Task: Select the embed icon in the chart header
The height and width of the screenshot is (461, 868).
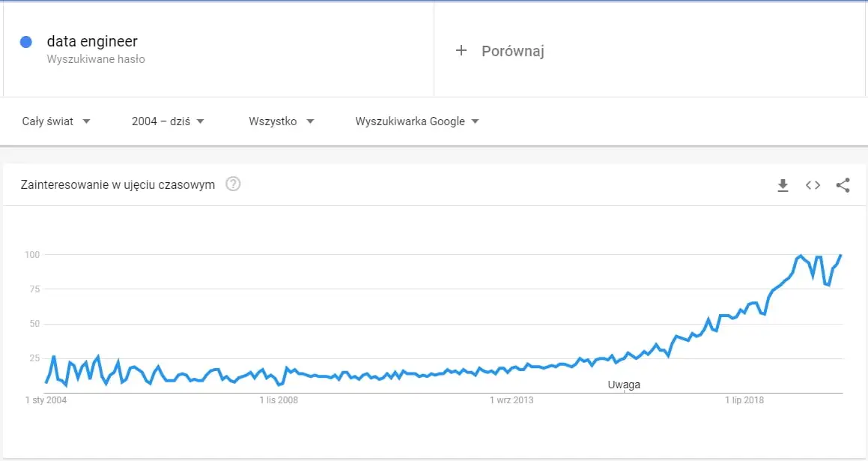Action: coord(813,185)
